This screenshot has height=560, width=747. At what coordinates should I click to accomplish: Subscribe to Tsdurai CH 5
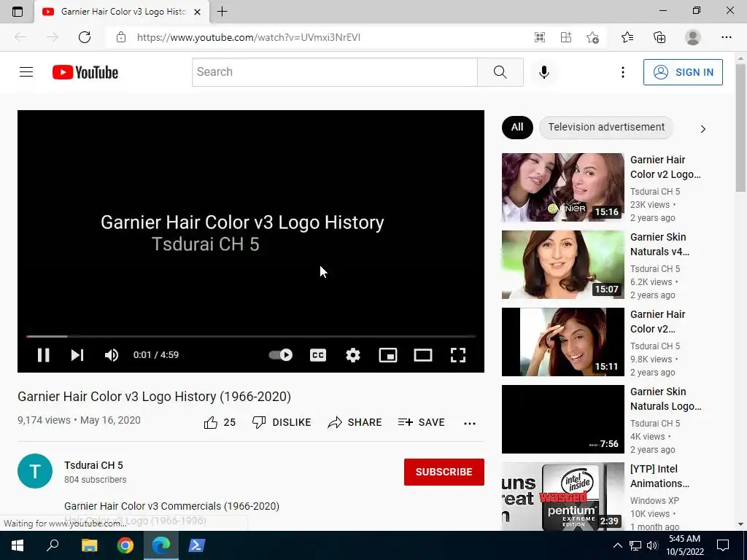tap(444, 472)
